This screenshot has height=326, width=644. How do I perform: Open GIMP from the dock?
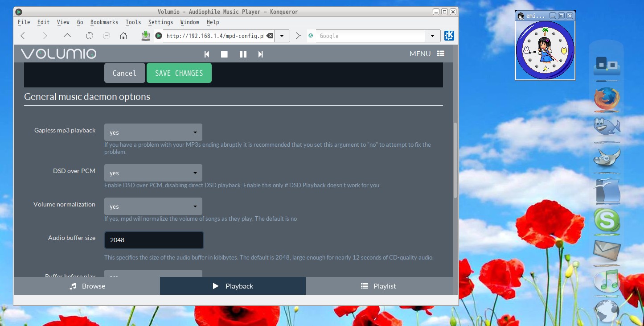click(x=607, y=158)
